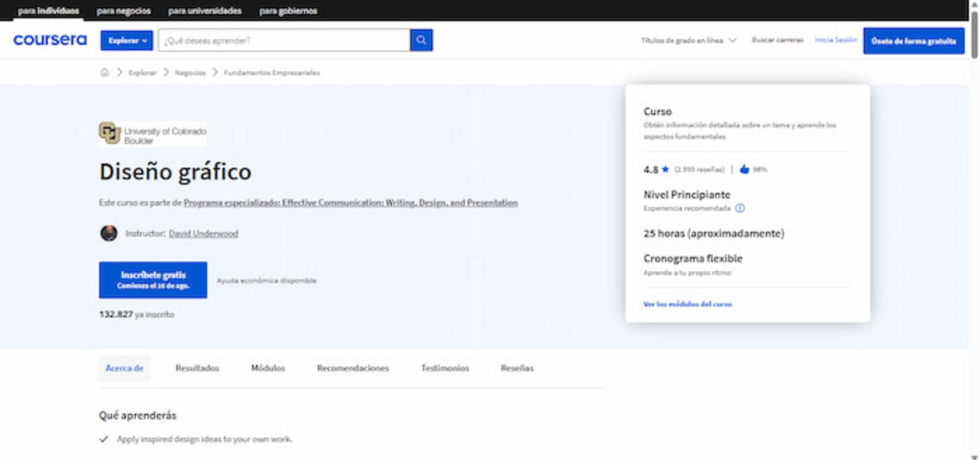Click the Qué aprenderás heading

click(x=138, y=415)
